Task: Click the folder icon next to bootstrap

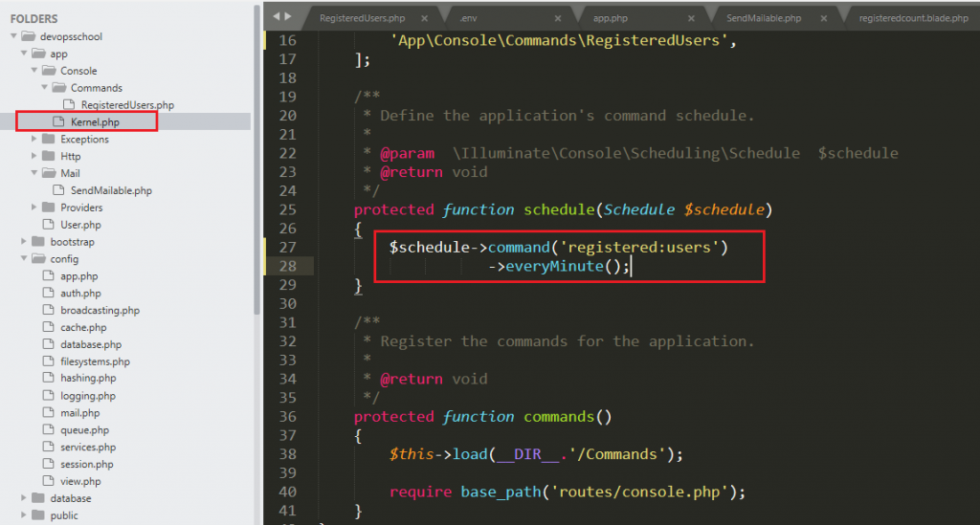Action: tap(37, 242)
